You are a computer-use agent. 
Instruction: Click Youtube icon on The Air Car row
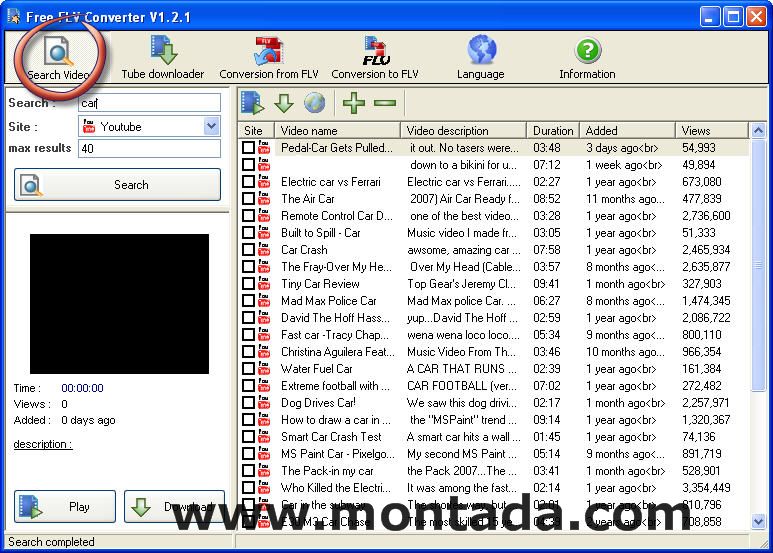264,199
